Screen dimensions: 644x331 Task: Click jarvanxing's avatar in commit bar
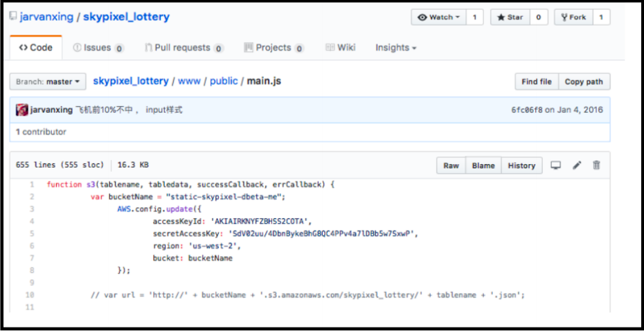click(x=22, y=110)
